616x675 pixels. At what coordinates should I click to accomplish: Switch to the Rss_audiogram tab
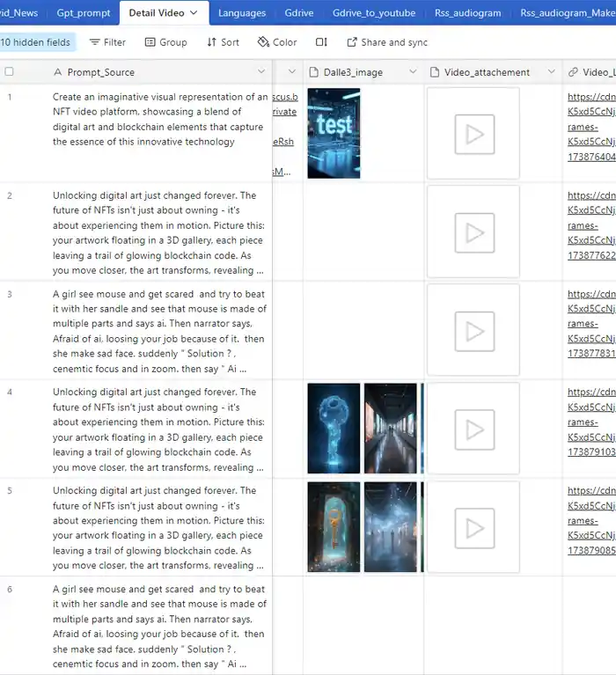[x=467, y=13]
